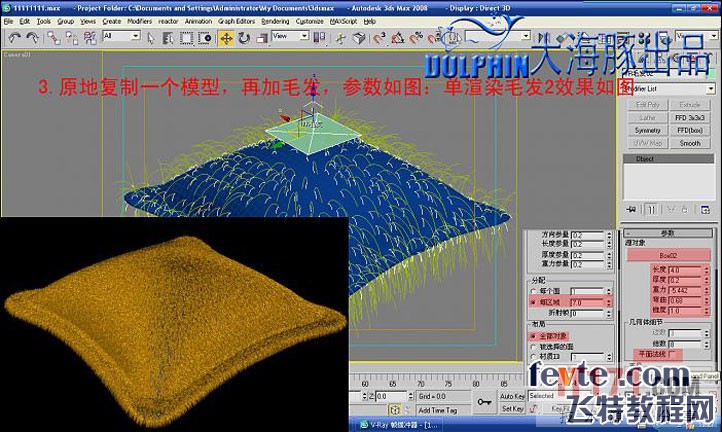Open Configure Modifier Sets icon
The width and height of the screenshot is (722, 432).
pyautogui.click(x=705, y=210)
